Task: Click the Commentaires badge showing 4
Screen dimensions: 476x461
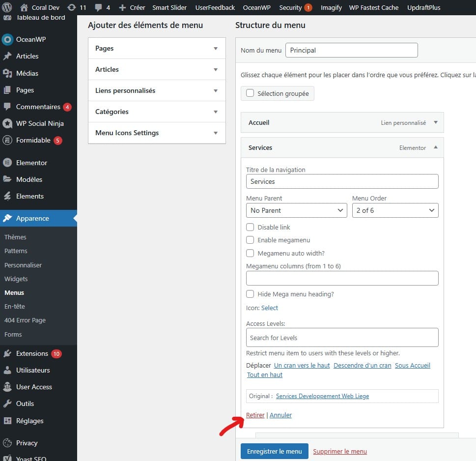Action: click(x=67, y=107)
